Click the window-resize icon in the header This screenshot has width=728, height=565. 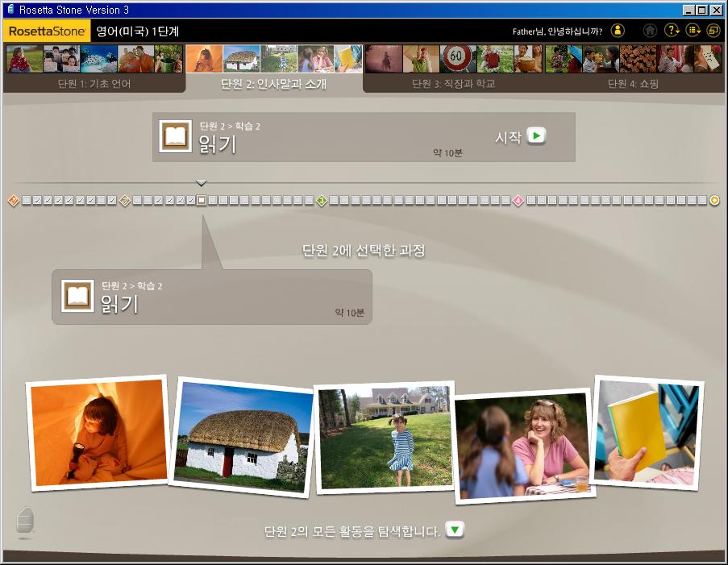(713, 31)
